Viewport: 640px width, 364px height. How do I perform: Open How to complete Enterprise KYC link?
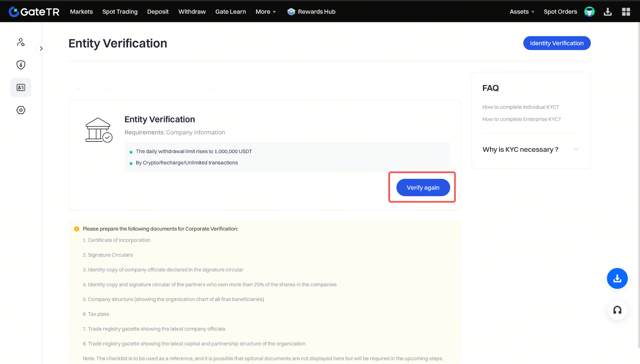521,119
